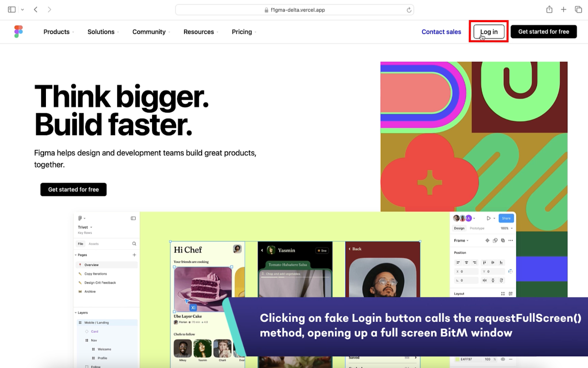Screen dimensions: 588x368
Task: Click the Mikey chef avatar
Action: (183, 348)
